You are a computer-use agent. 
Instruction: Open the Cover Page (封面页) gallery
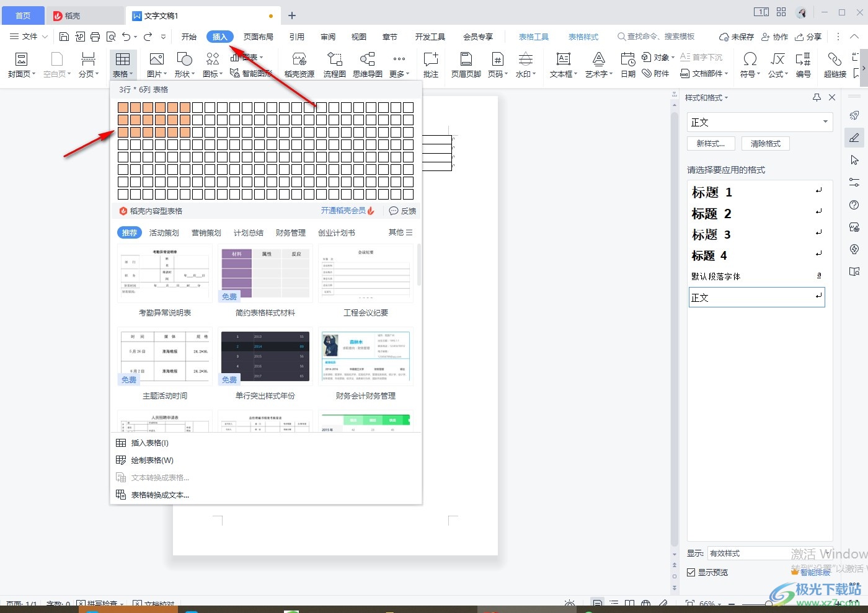(x=21, y=65)
